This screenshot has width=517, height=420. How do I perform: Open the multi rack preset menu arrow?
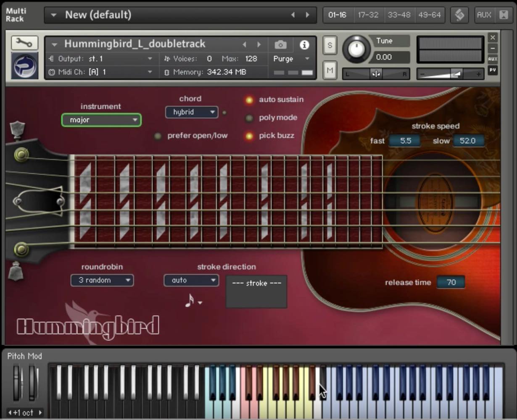53,15
